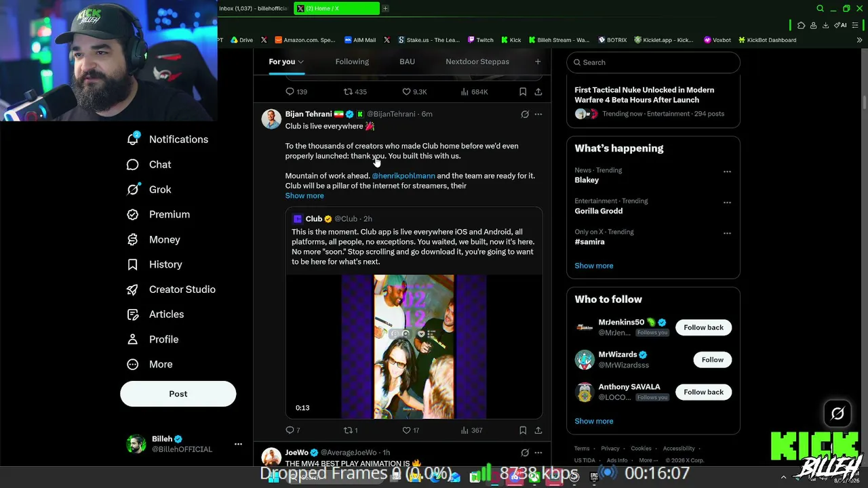Repost Bijan Tehrani's post with 1 repost

351,430
